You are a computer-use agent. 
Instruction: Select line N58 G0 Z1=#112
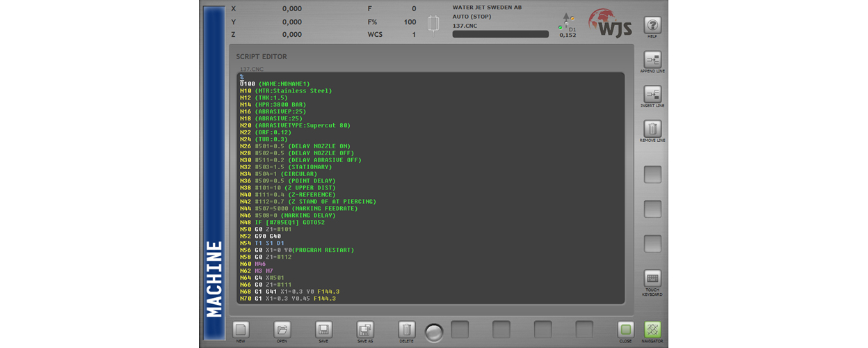point(266,257)
